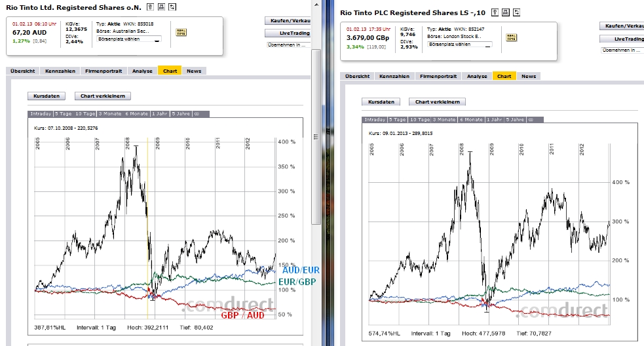
Task: Open Börsenplatz wählen dropdown for Rio Tinto Ltd.
Action: click(x=129, y=39)
